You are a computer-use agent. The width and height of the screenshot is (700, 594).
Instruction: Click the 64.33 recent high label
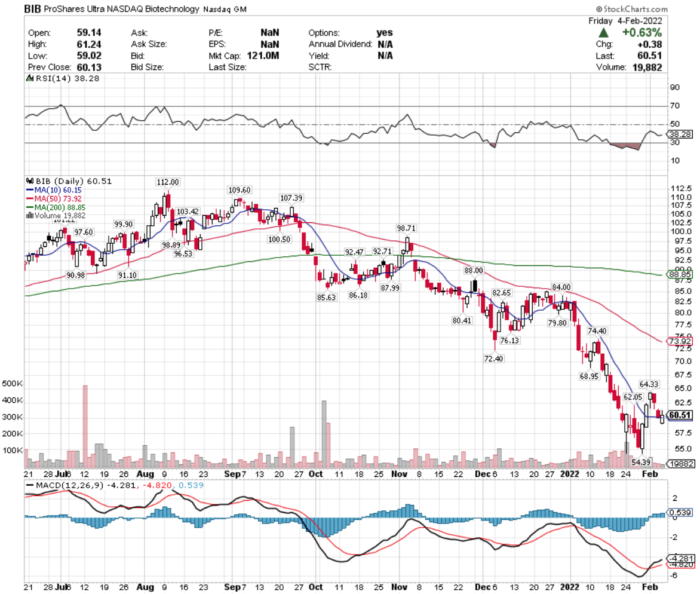coord(649,384)
